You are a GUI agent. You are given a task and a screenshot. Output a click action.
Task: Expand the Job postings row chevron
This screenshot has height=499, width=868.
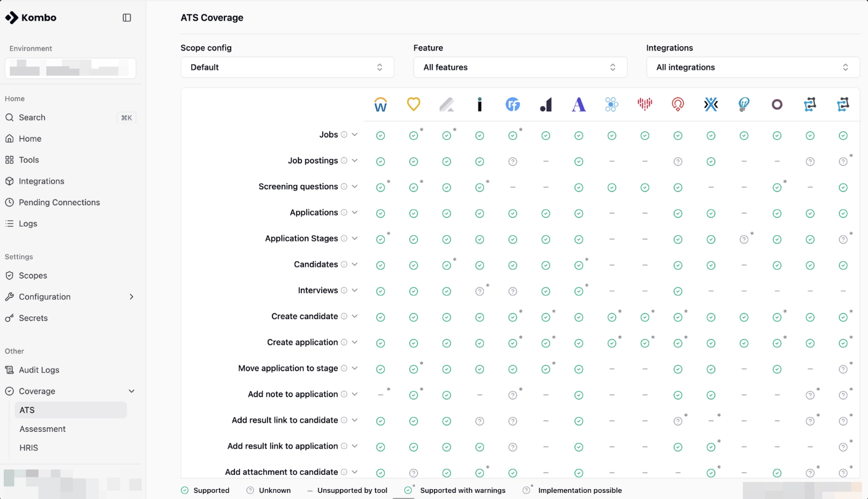(354, 161)
